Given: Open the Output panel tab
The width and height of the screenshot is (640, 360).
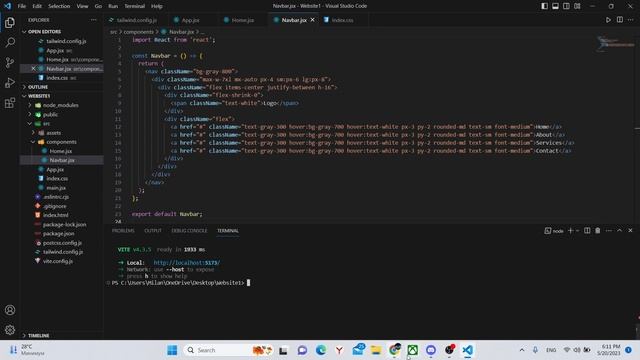Looking at the screenshot, I should point(153,231).
